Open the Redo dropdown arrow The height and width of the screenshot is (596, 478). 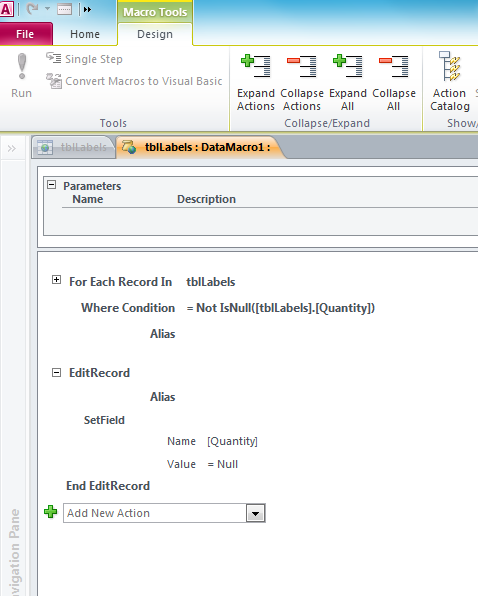click(47, 8)
